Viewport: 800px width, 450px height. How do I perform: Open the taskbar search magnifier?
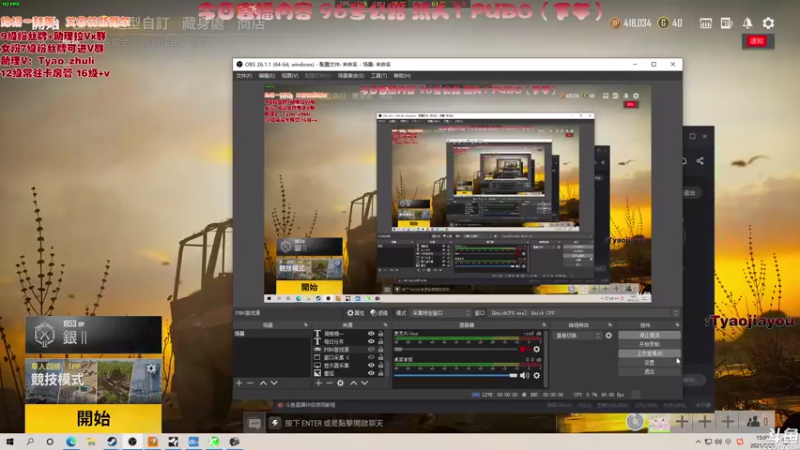[x=30, y=441]
